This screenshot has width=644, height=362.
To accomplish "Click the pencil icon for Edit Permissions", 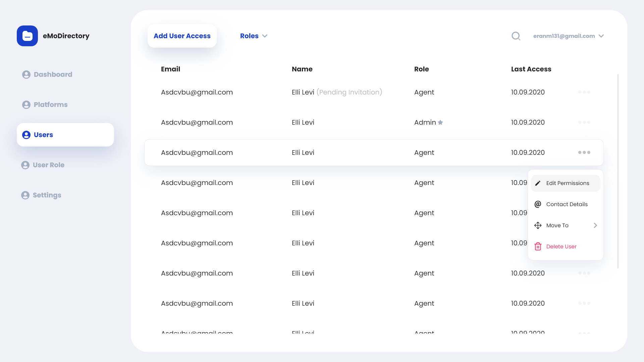I will pyautogui.click(x=538, y=183).
